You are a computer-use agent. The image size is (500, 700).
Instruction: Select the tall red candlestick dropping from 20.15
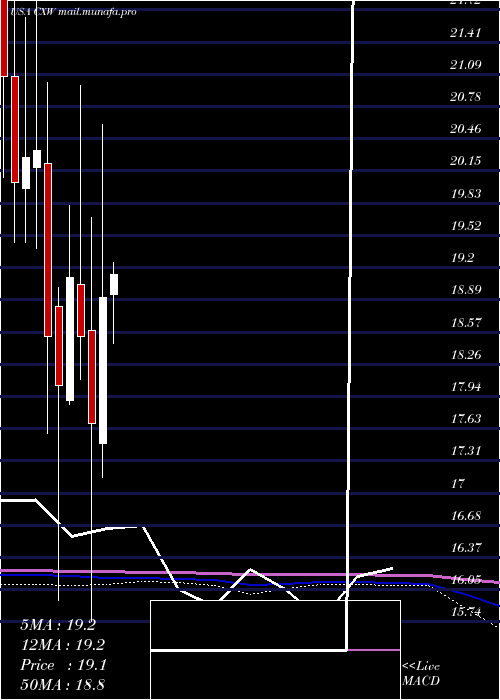(48, 250)
